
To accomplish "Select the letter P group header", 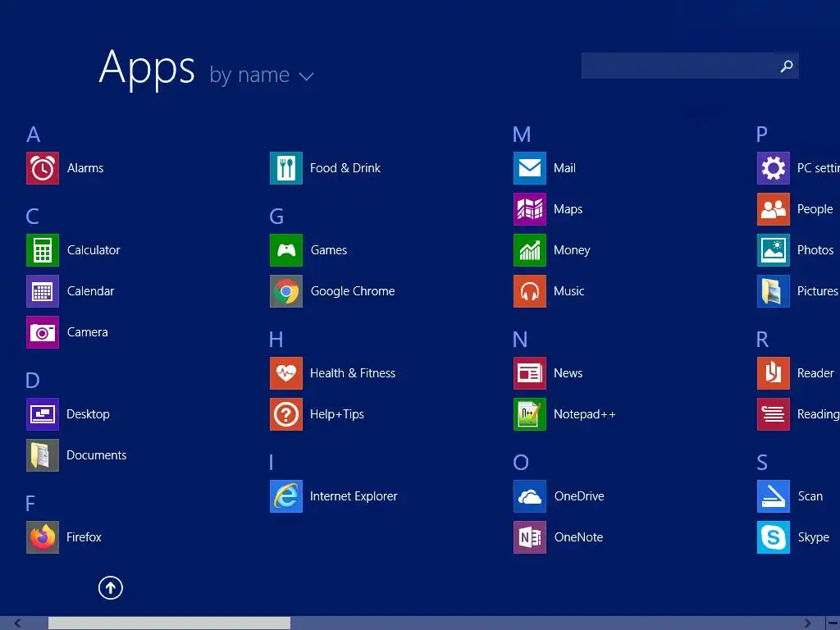I will pos(762,135).
